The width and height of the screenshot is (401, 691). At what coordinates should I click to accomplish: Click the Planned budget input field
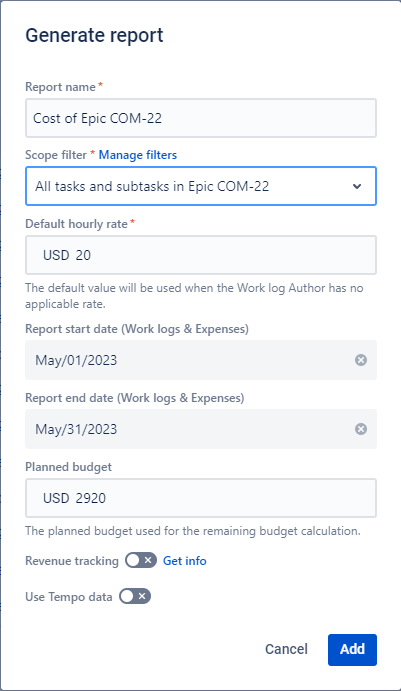coord(201,498)
